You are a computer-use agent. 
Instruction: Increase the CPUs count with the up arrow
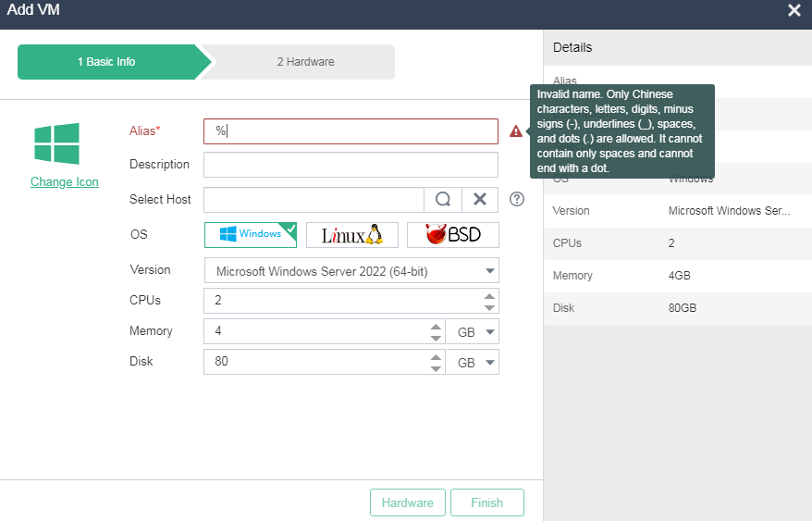[x=489, y=296]
